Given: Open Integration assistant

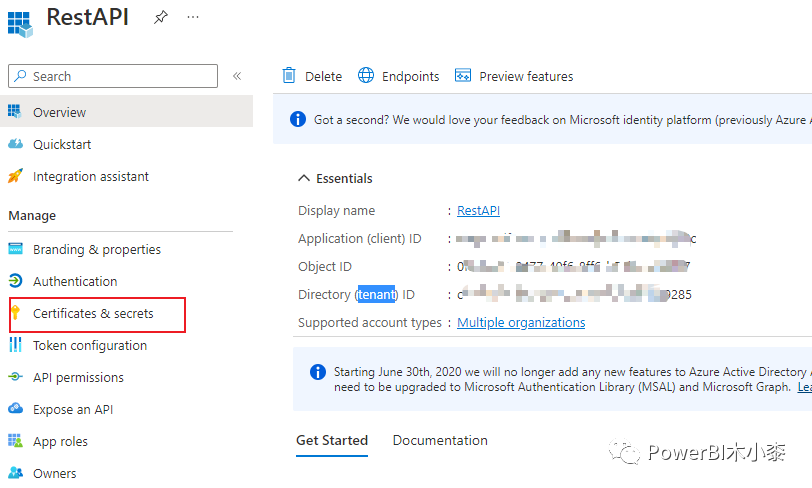Looking at the screenshot, I should tap(91, 177).
